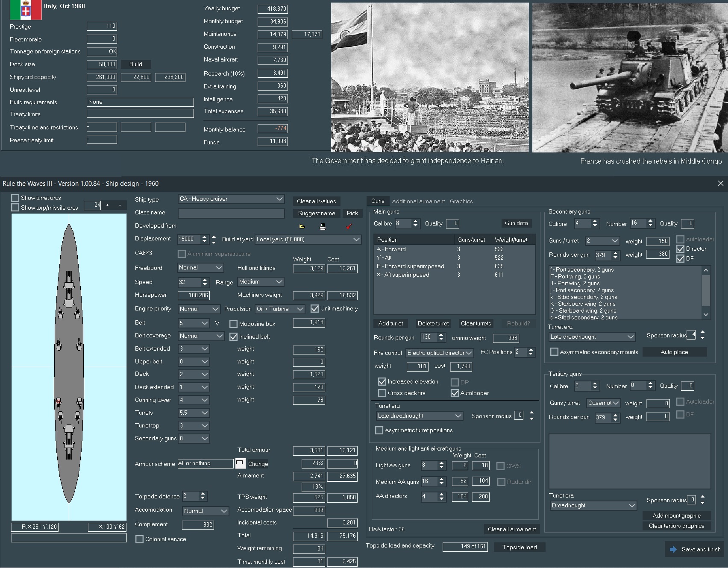Image resolution: width=728 pixels, height=568 pixels.
Task: Open Accomodation dropdown
Action: coord(205,511)
